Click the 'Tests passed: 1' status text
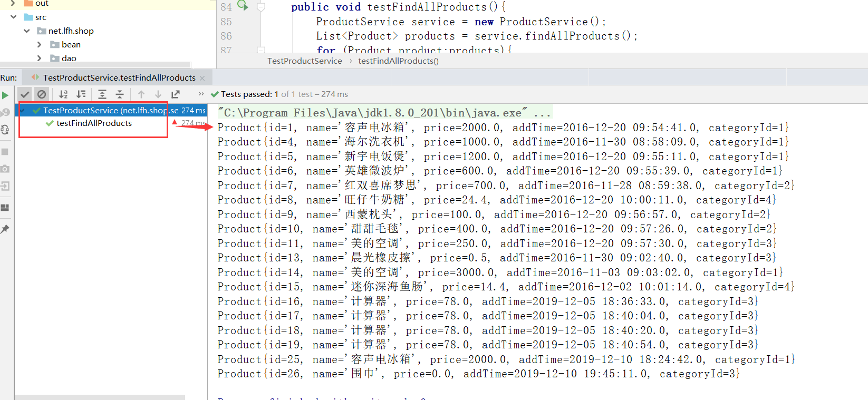The height and width of the screenshot is (400, 868). pos(249,94)
